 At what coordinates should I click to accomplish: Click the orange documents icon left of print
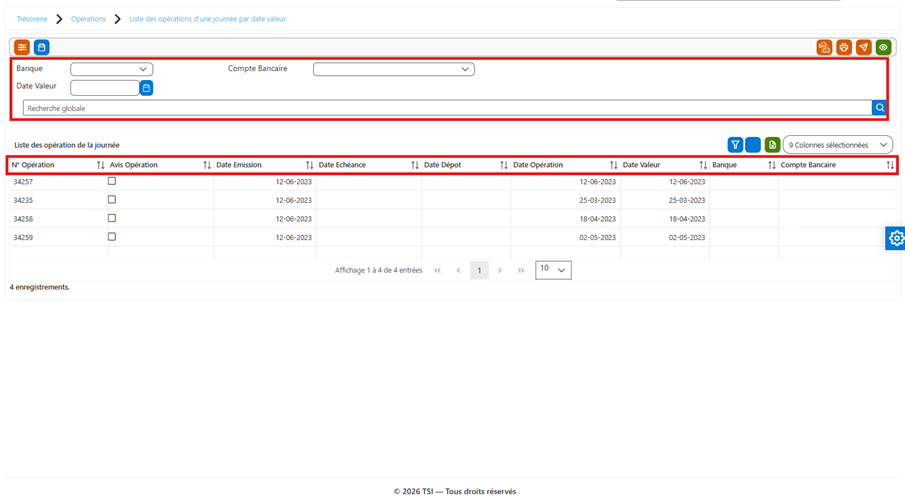[x=824, y=47]
